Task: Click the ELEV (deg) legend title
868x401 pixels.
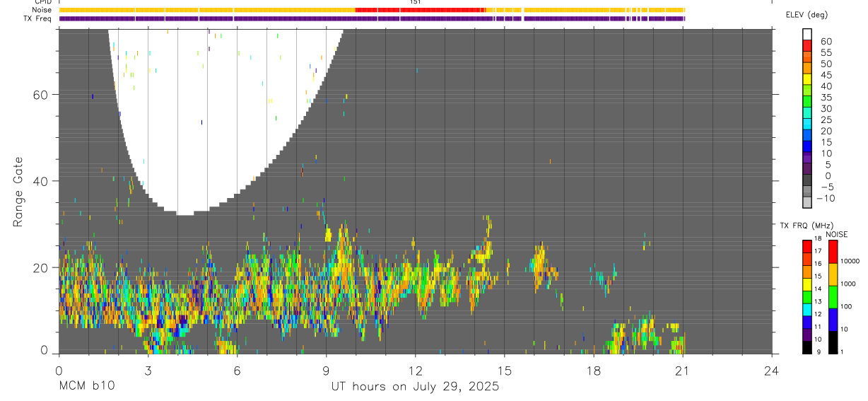Action: click(x=807, y=15)
